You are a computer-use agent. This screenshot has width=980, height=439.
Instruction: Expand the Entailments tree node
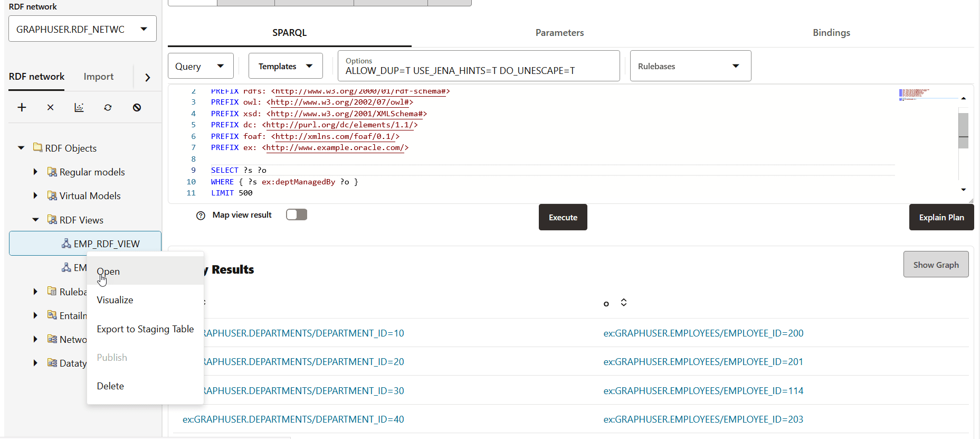coord(35,315)
